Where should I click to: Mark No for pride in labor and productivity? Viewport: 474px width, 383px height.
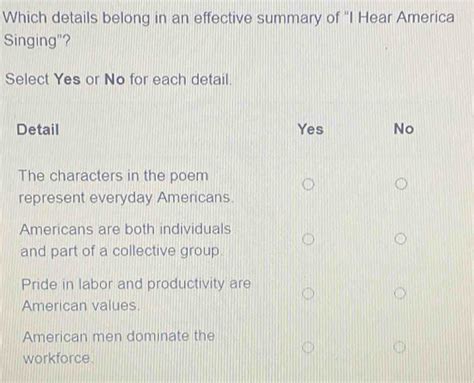coord(400,293)
